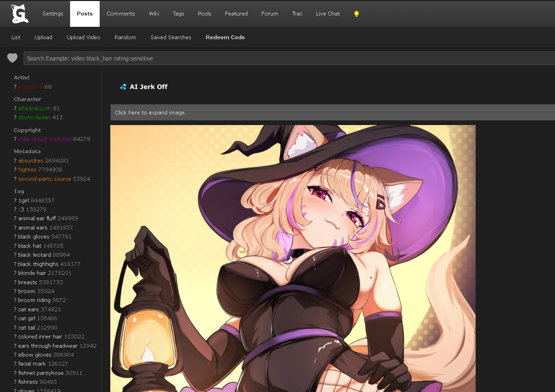Open the ears through headwear tag

pos(48,346)
